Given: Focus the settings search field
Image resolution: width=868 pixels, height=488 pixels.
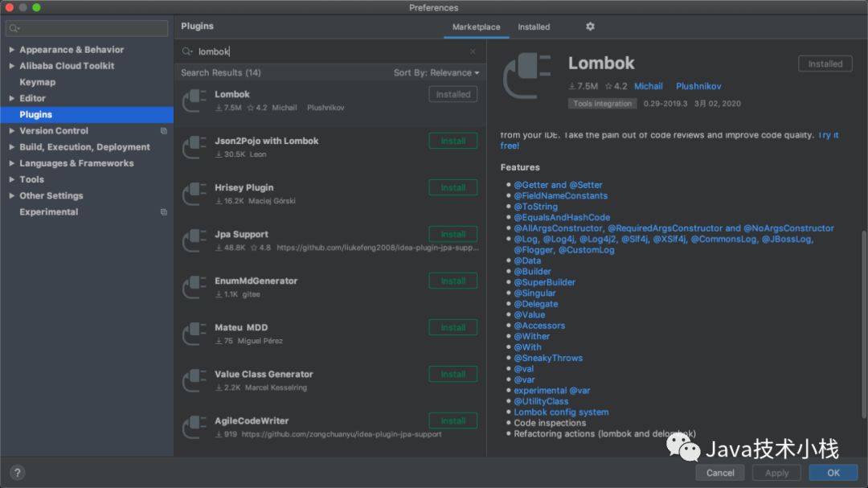Looking at the screenshot, I should click(87, 28).
